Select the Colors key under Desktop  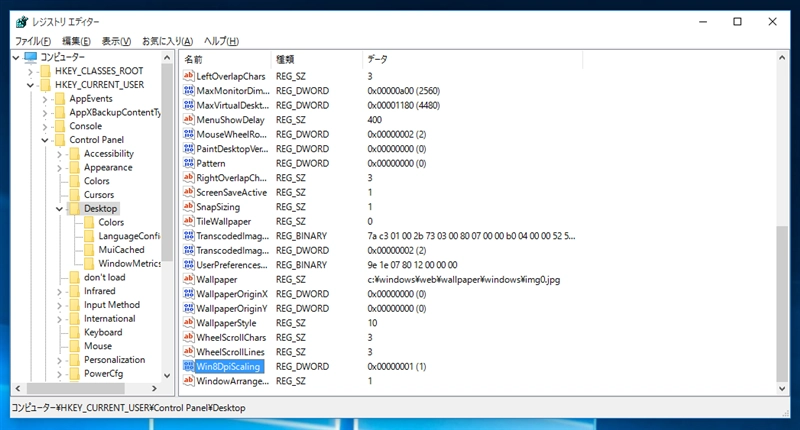click(111, 222)
